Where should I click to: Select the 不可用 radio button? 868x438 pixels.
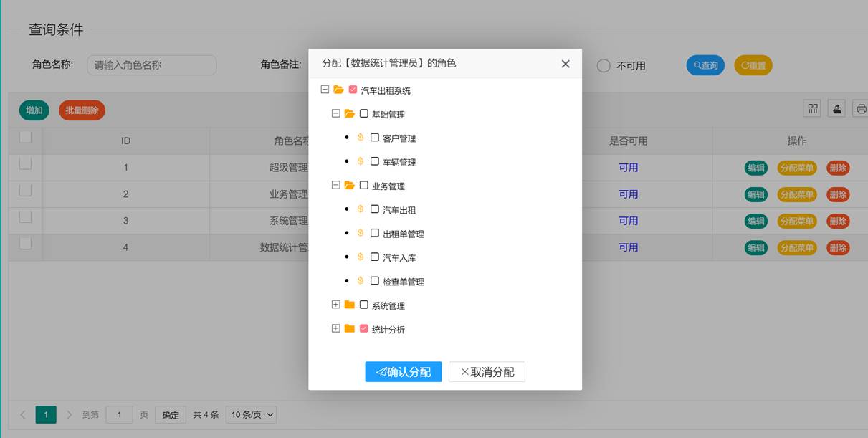tap(604, 65)
